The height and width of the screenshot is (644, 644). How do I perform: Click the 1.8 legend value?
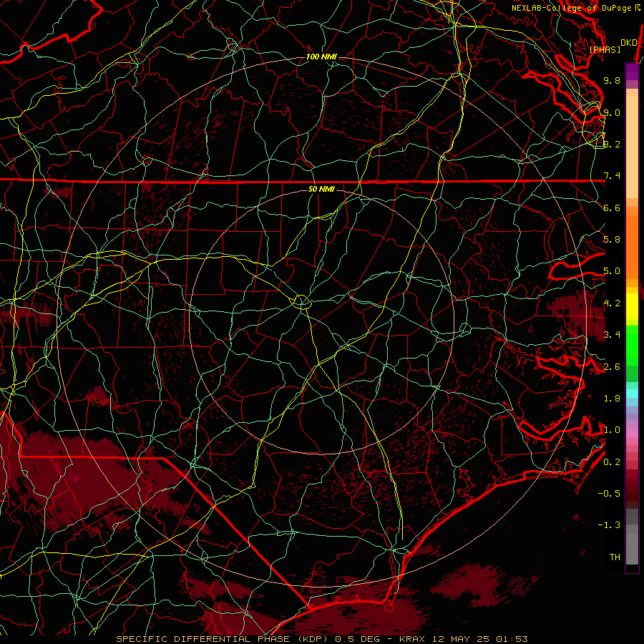(x=612, y=399)
